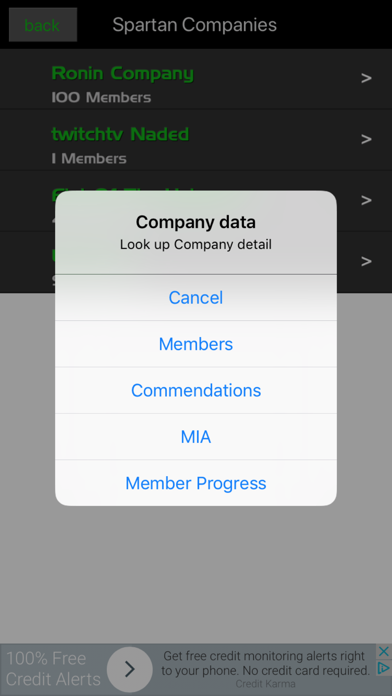
Task: Open Member Progress from the dialog
Action: 196,483
